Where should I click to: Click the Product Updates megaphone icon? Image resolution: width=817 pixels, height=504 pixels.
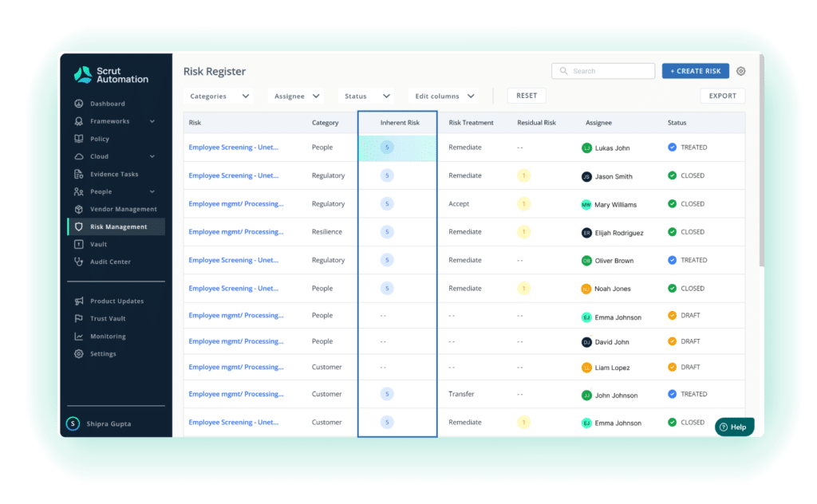click(x=79, y=301)
